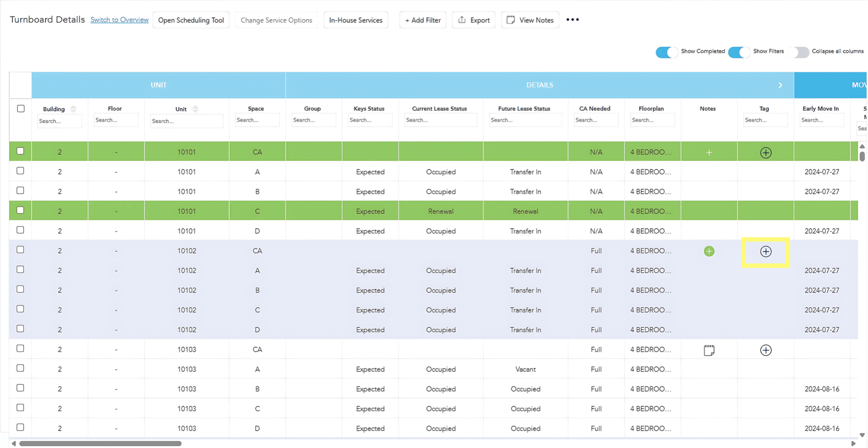The image size is (868, 448).
Task: Sort by Building column arrows
Action: coord(73,109)
